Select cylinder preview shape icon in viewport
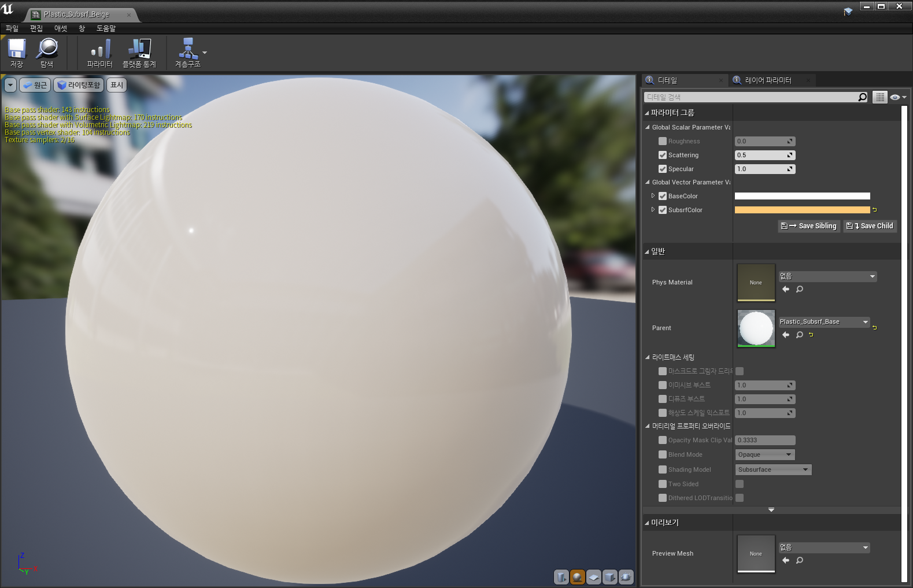Screen dimensions: 913x588 561,577
